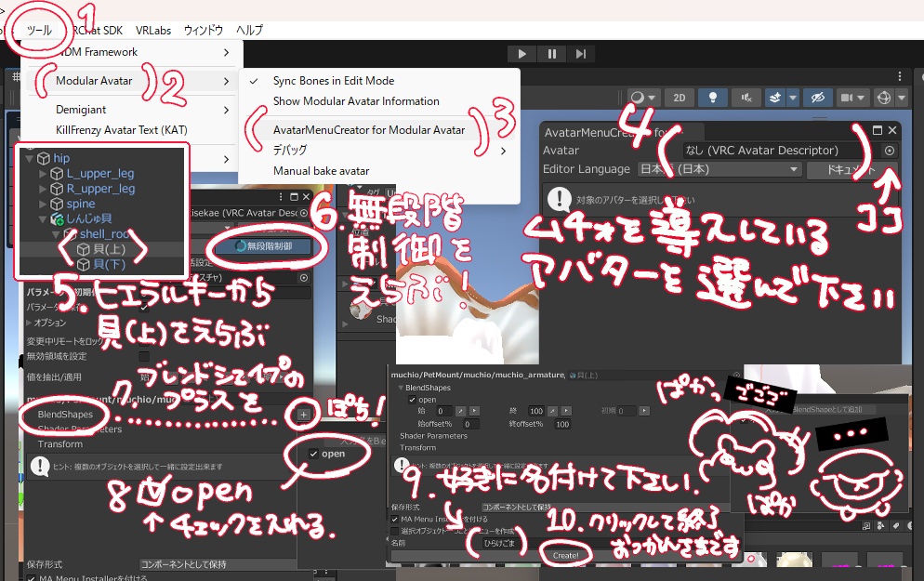The width and height of the screenshot is (924, 581).
Task: Click the pearl asset thumbnail in project panel
Action: coord(794,560)
